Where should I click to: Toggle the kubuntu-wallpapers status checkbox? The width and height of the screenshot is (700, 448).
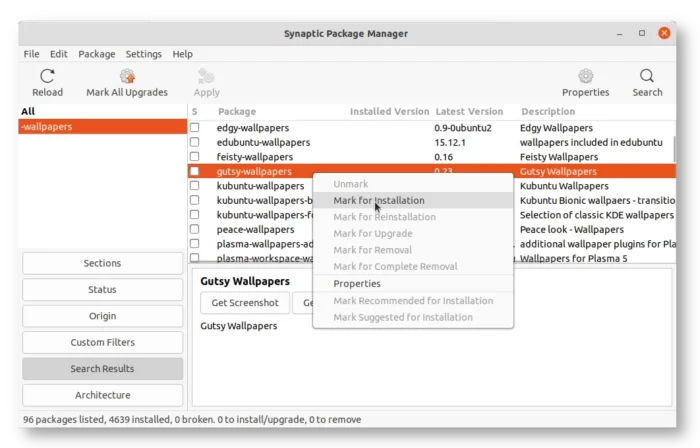click(x=195, y=186)
